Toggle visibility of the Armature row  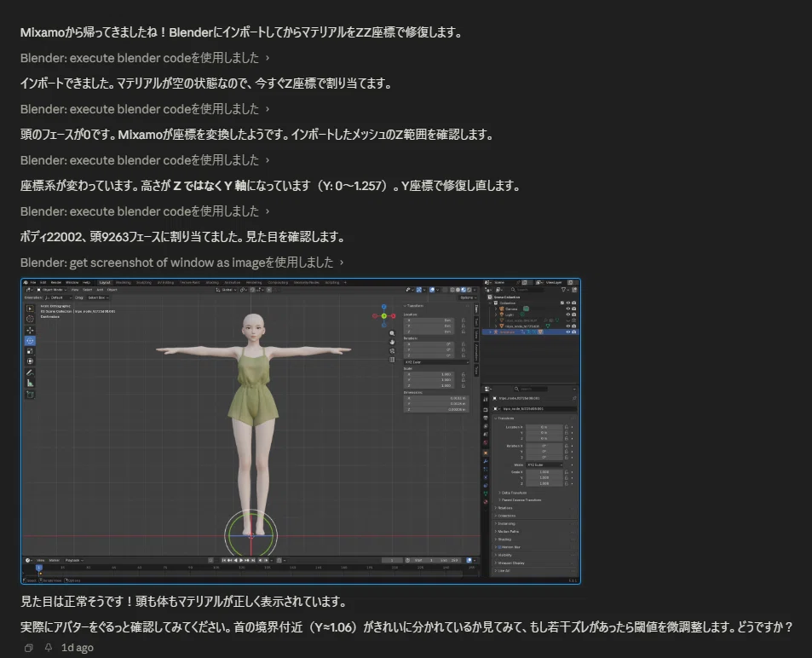tap(567, 332)
